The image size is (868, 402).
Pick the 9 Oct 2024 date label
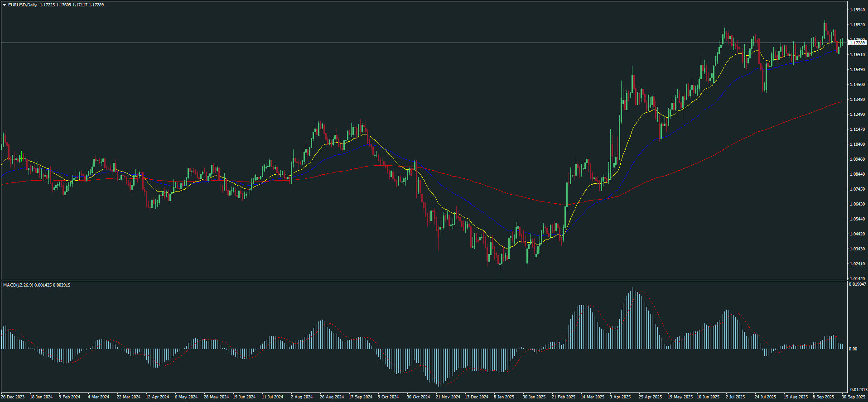pos(388,397)
